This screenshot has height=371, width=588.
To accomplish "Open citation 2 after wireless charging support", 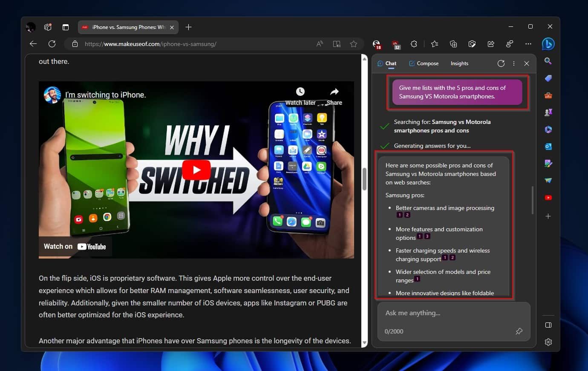I will point(453,258).
